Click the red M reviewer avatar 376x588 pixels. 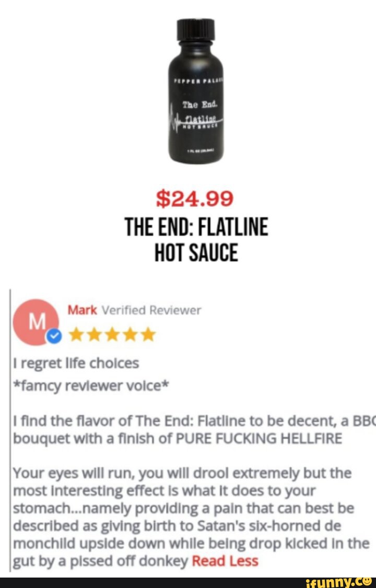pyautogui.click(x=36, y=322)
